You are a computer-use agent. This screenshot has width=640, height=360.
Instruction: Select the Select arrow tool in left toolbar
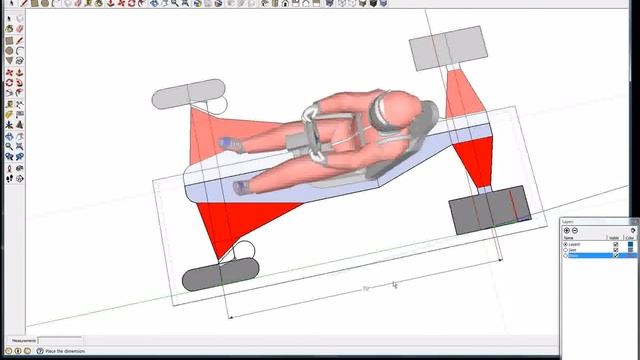coord(9,19)
